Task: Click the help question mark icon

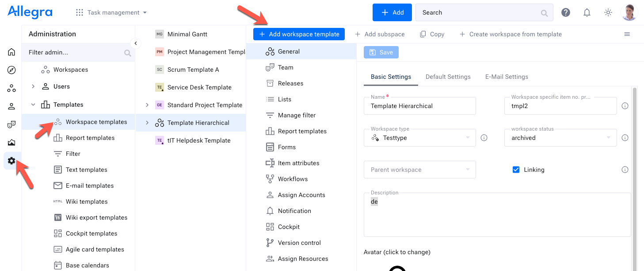Action: coord(565,12)
